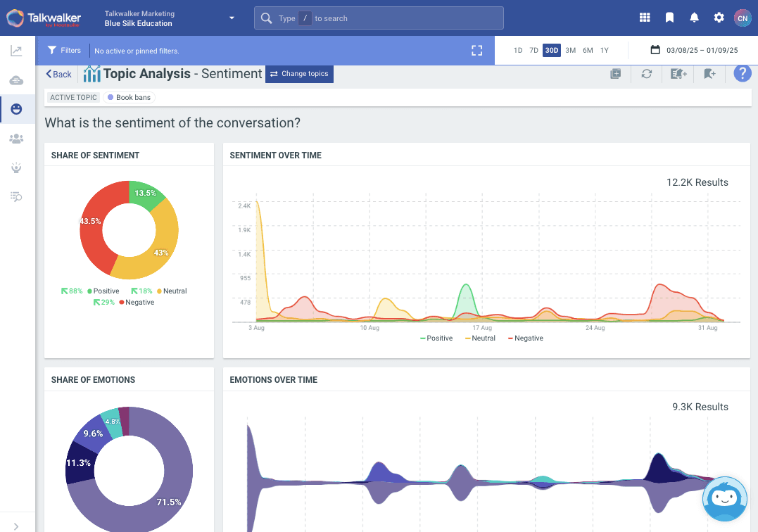This screenshot has width=758, height=532.
Task: Go back using the Back link
Action: (x=59, y=74)
